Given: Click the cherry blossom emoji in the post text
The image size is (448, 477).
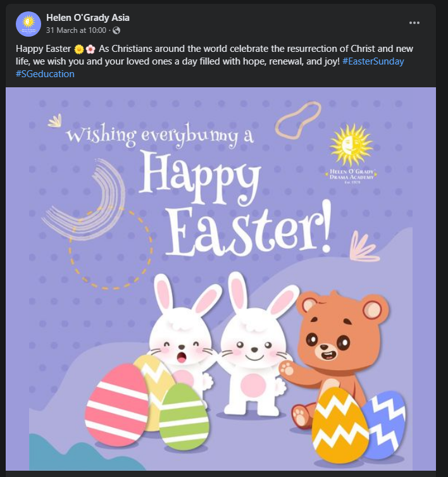Looking at the screenshot, I should point(90,49).
